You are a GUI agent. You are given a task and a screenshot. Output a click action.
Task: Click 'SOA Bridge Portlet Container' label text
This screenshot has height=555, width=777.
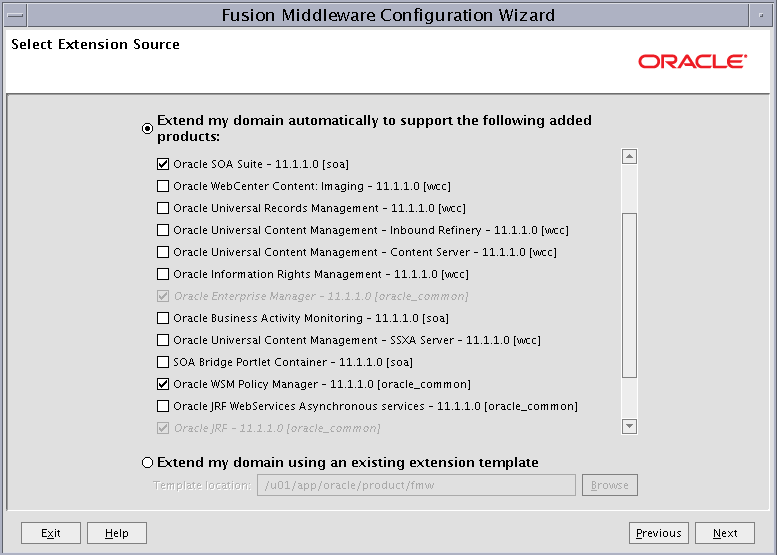[250, 362]
